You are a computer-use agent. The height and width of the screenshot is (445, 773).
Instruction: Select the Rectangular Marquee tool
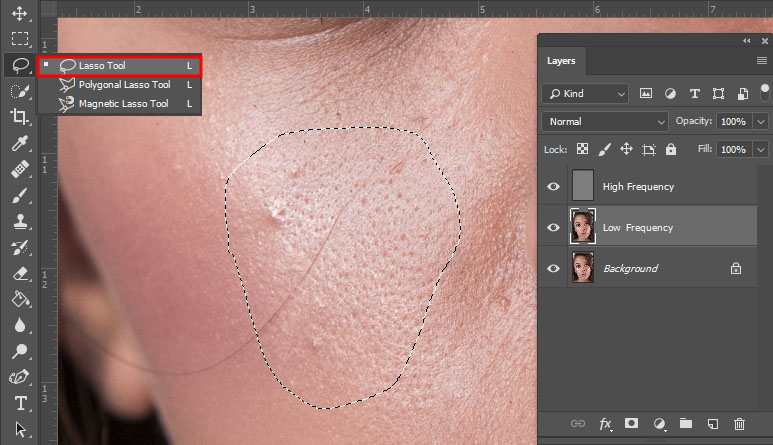click(x=19, y=39)
